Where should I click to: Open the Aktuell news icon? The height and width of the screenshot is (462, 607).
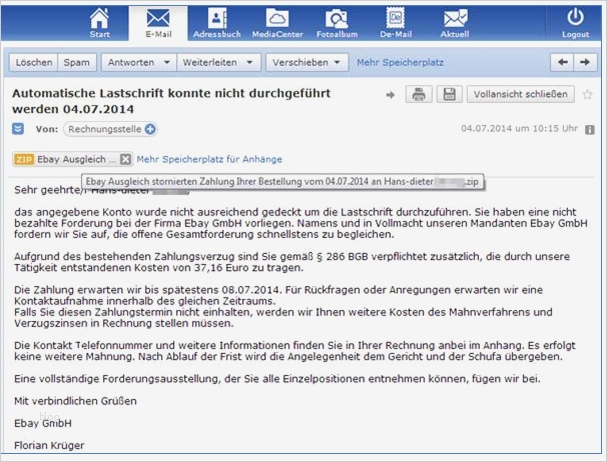(x=455, y=23)
